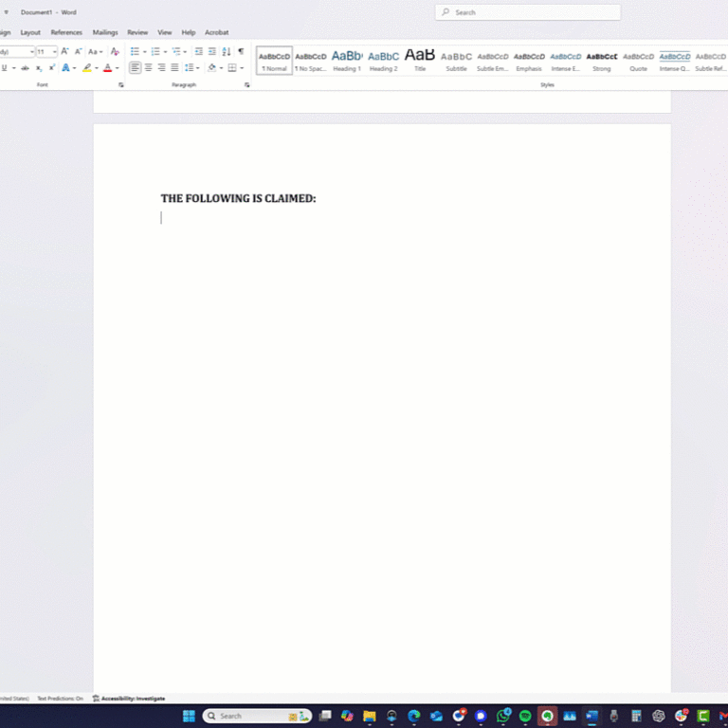Open the References ribbon tab
The image size is (728, 728).
[66, 32]
